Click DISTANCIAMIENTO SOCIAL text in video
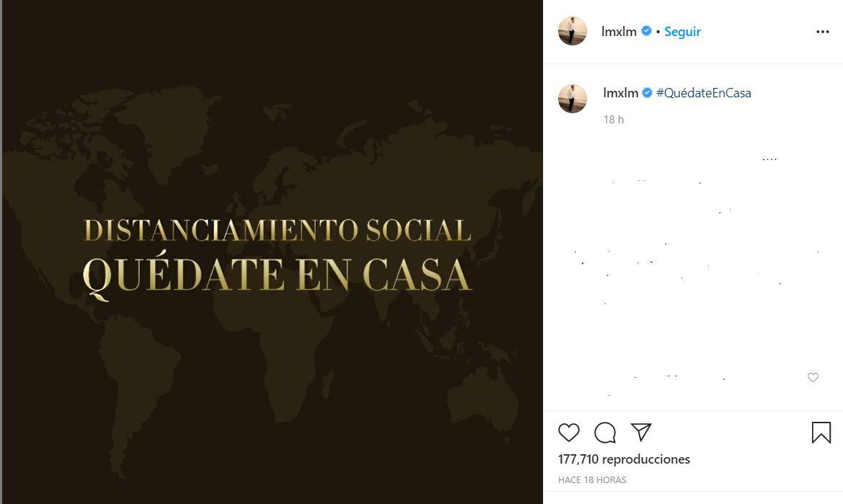 pyautogui.click(x=278, y=230)
